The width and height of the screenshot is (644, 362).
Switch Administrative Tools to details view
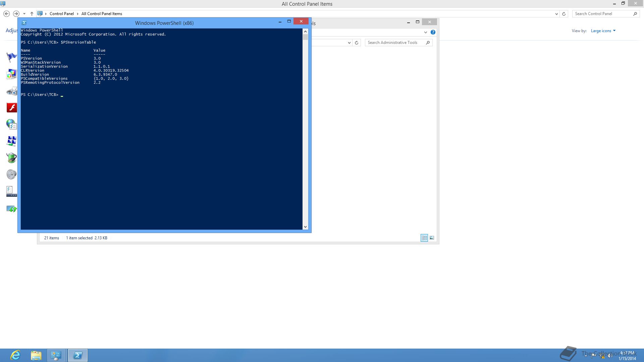(424, 238)
